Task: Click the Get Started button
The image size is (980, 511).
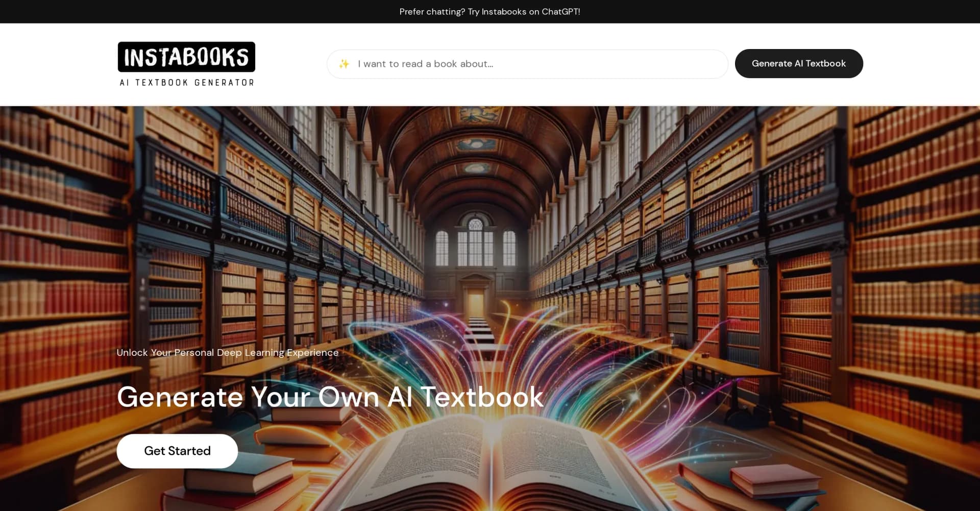Action: (x=177, y=451)
